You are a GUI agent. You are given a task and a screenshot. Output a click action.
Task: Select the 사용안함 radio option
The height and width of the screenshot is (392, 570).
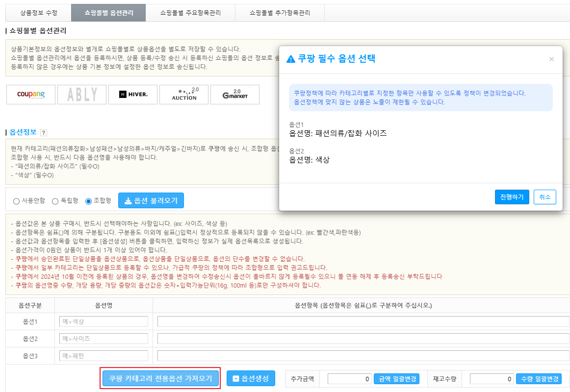click(17, 201)
